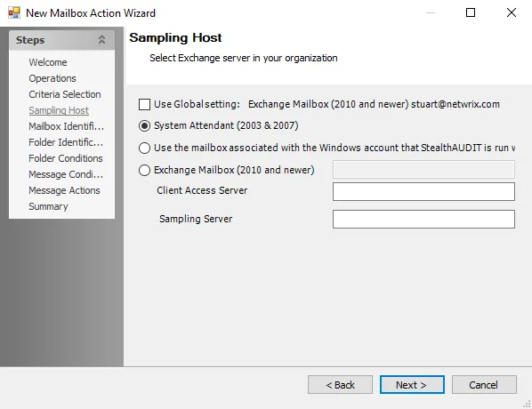Focus the Sampling Server input field
The width and height of the screenshot is (532, 409).
423,219
